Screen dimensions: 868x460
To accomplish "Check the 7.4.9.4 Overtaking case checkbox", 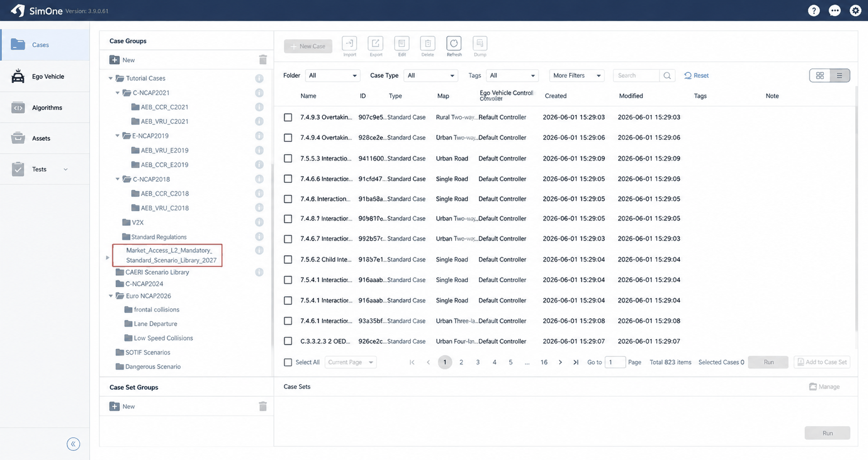I will click(x=288, y=138).
